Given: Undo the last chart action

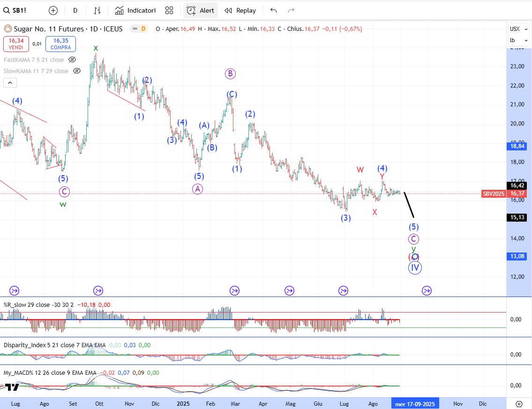Looking at the screenshot, I should [274, 10].
